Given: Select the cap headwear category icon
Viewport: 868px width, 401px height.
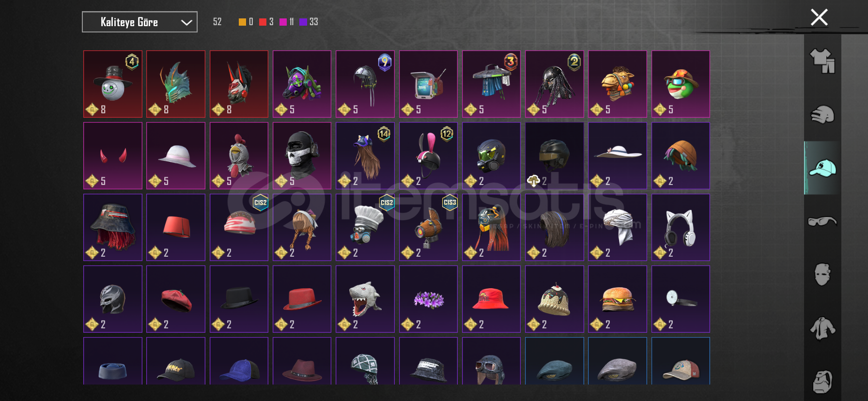Looking at the screenshot, I should [x=822, y=168].
